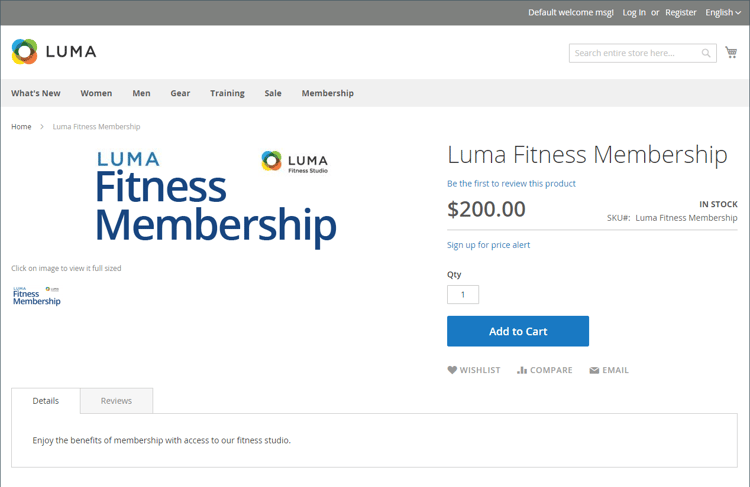
Task: Select the Training menu item
Action: pyautogui.click(x=227, y=93)
